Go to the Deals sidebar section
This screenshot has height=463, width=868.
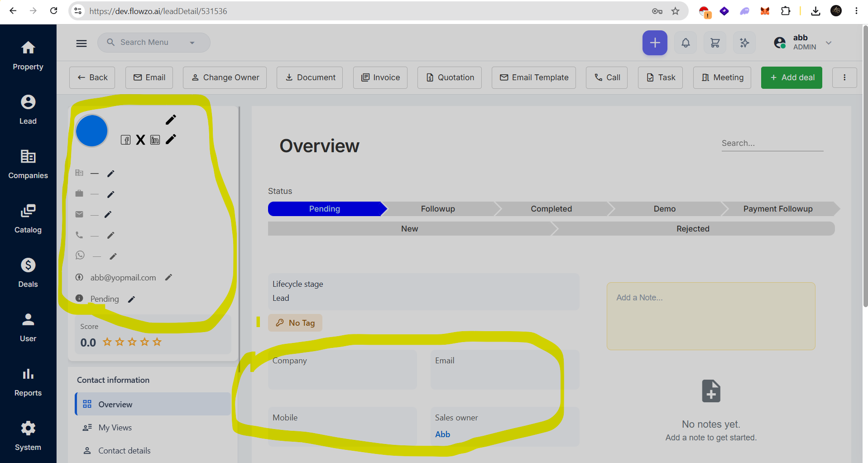28,273
